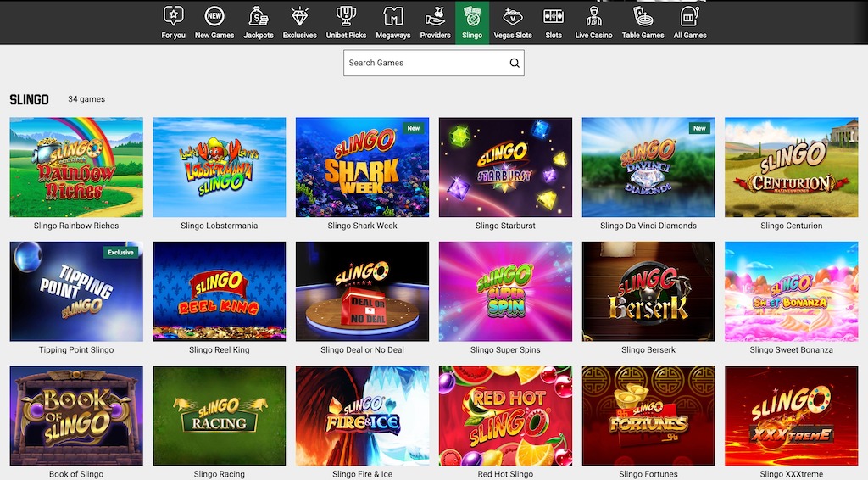Click the Slingo Sweet Bonanza title text
Image resolution: width=868 pixels, height=480 pixels.
pyautogui.click(x=792, y=350)
